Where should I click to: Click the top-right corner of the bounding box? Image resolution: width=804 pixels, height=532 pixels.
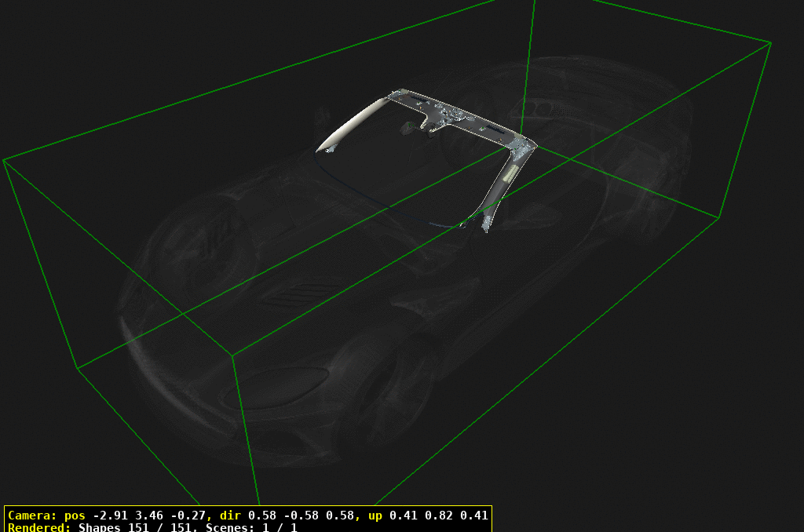[771, 42]
